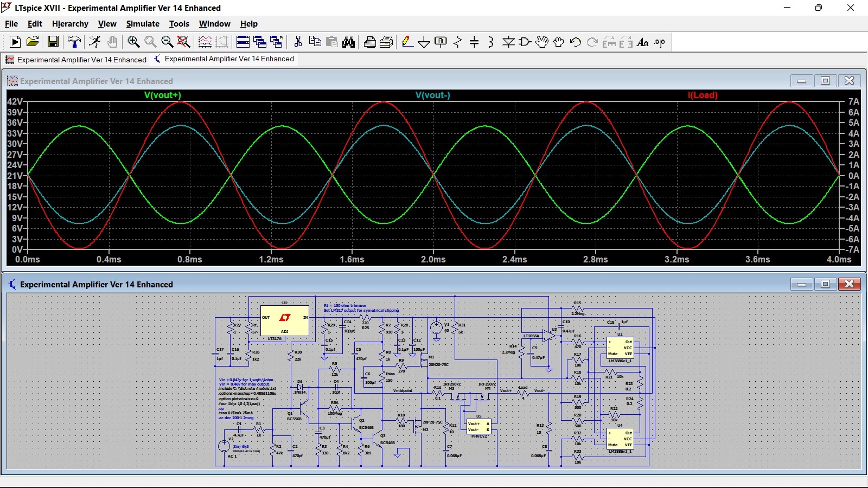Run the simulation with the running man icon
This screenshot has height=488, width=868.
point(95,42)
